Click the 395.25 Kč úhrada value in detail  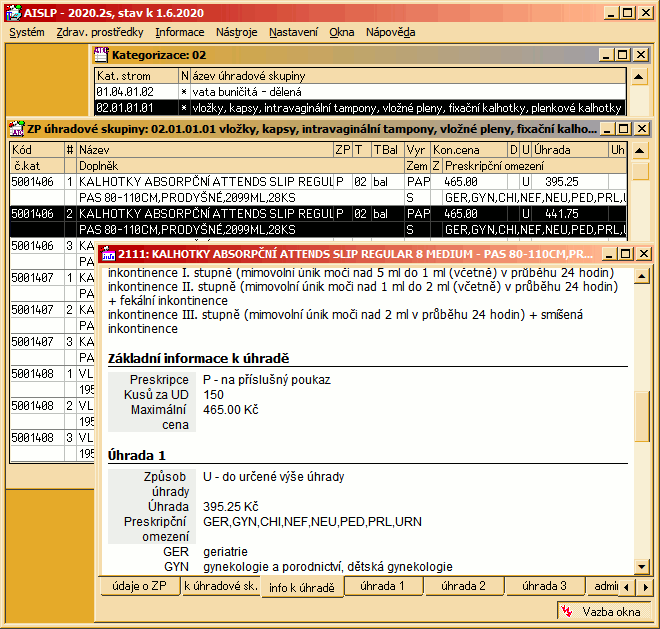point(231,506)
